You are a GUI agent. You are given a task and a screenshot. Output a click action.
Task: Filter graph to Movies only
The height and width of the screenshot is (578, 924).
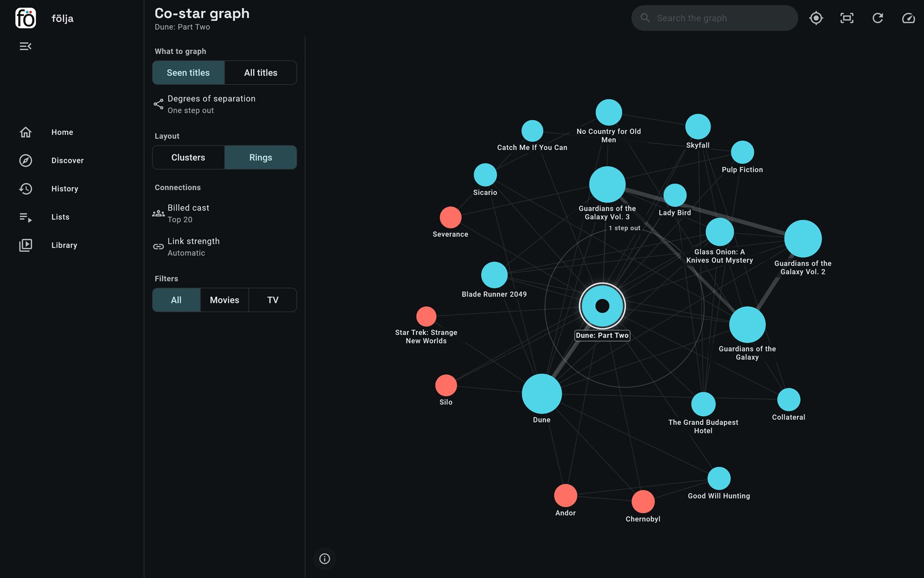coord(224,300)
